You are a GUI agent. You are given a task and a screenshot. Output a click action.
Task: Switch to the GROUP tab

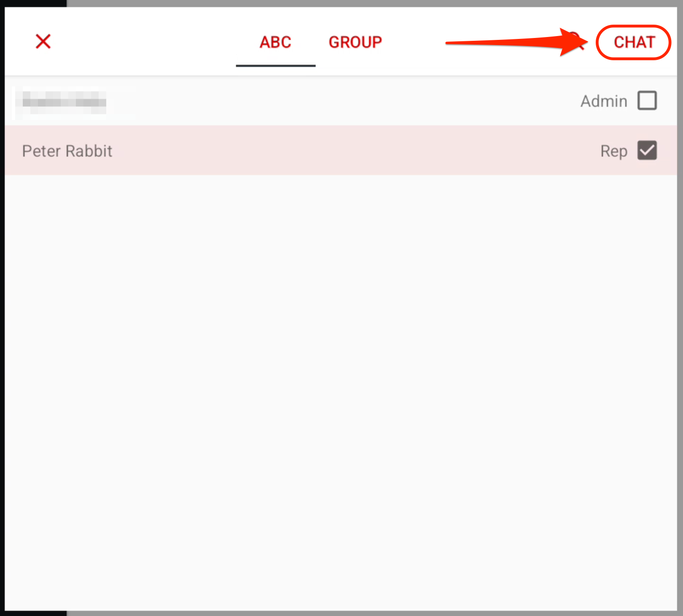pyautogui.click(x=355, y=42)
